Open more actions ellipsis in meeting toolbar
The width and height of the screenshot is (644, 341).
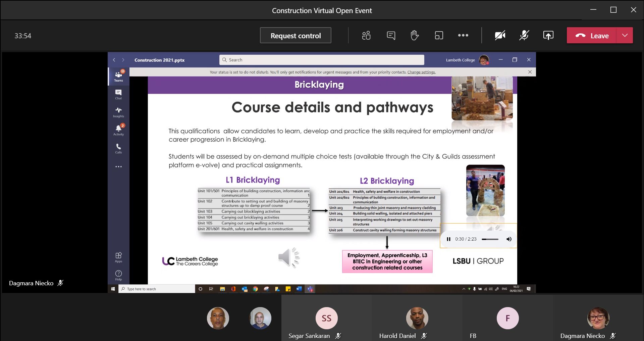pyautogui.click(x=463, y=35)
